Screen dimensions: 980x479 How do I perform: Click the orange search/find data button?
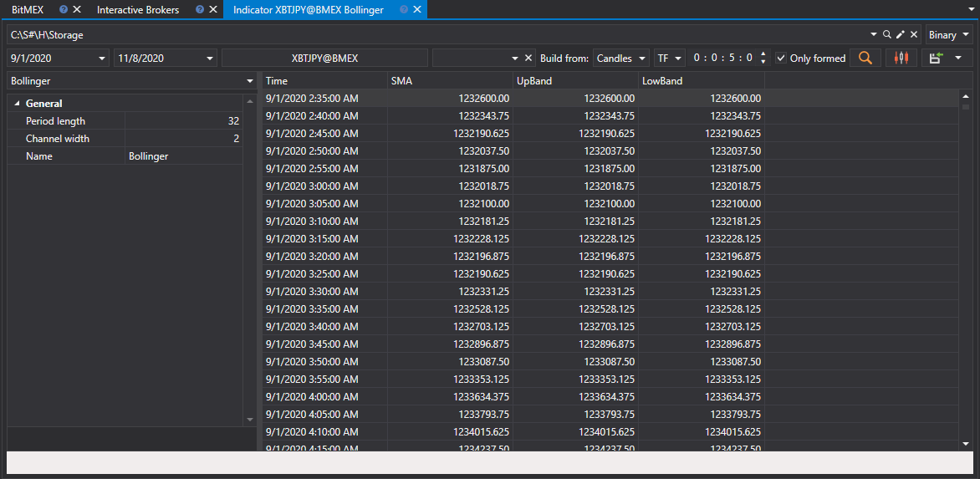865,58
